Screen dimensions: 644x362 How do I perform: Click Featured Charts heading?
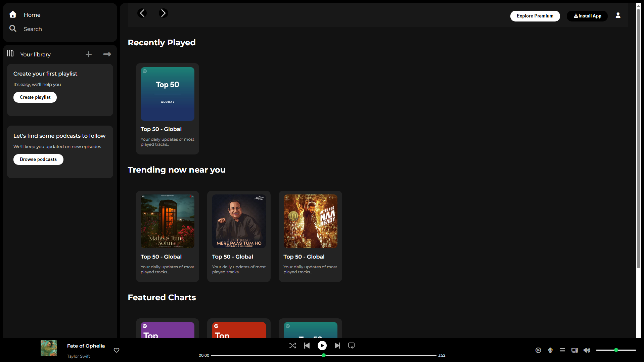tap(162, 298)
